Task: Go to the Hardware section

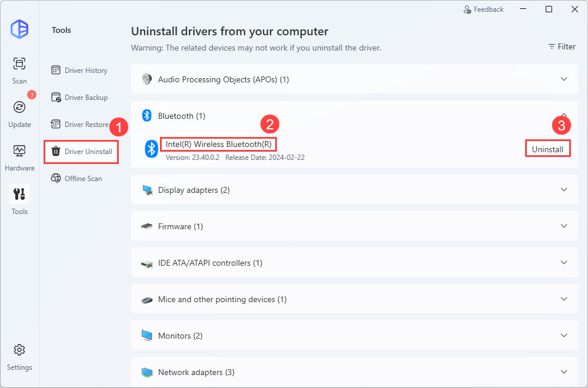Action: [x=19, y=151]
